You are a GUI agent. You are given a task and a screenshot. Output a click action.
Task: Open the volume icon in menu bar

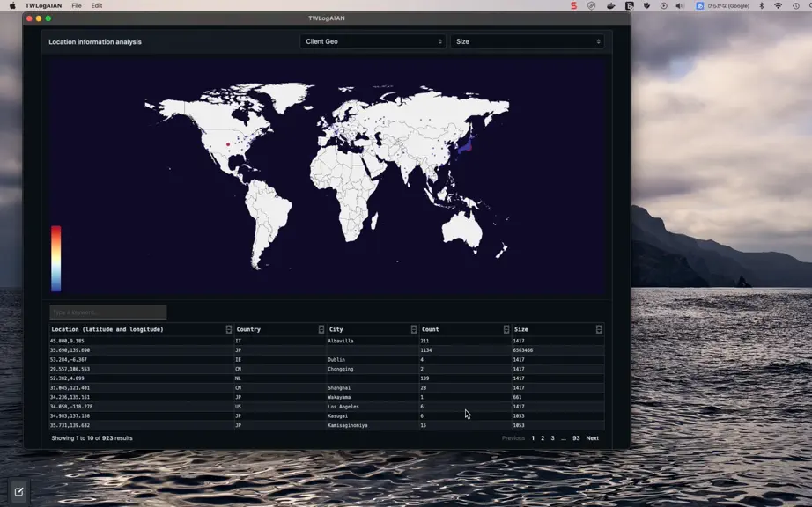click(x=680, y=5)
